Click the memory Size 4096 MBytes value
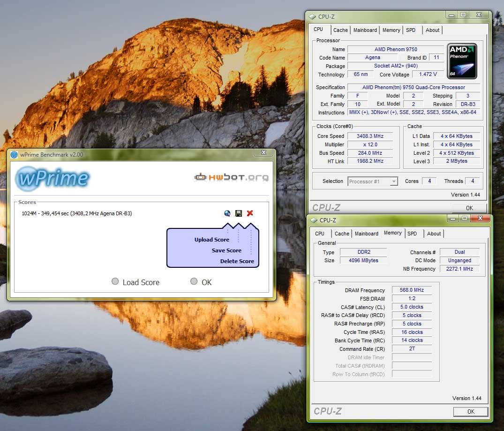504x431 pixels. [363, 261]
